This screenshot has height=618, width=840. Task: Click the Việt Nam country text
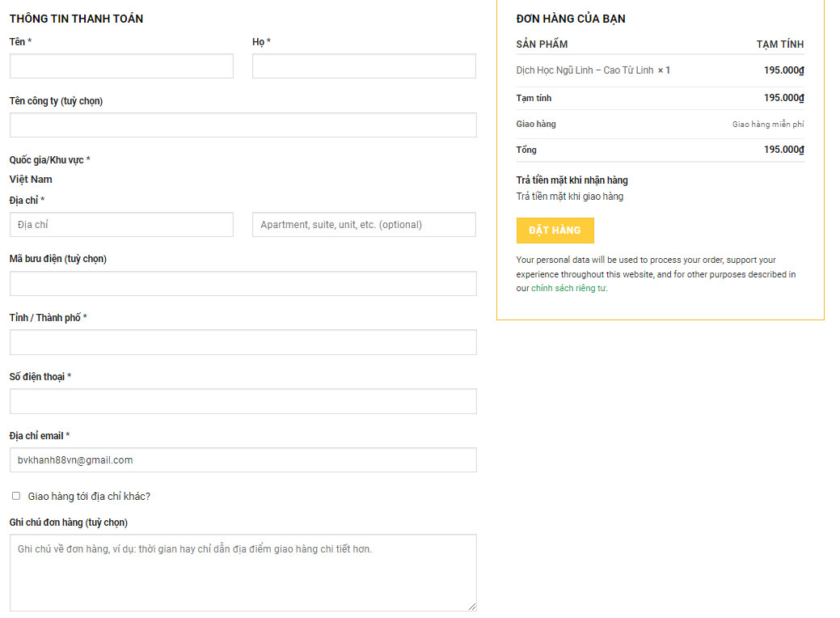(31, 180)
